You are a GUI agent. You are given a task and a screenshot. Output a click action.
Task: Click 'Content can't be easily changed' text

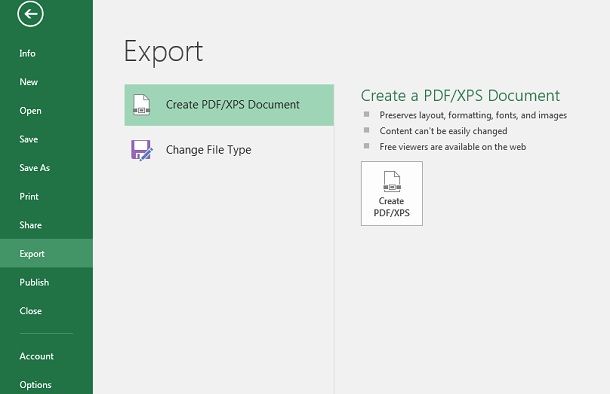443,131
